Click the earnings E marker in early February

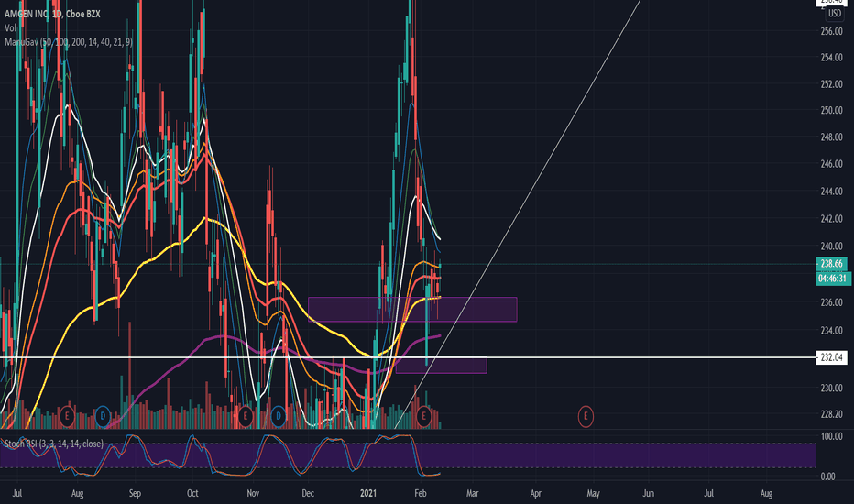pos(423,417)
